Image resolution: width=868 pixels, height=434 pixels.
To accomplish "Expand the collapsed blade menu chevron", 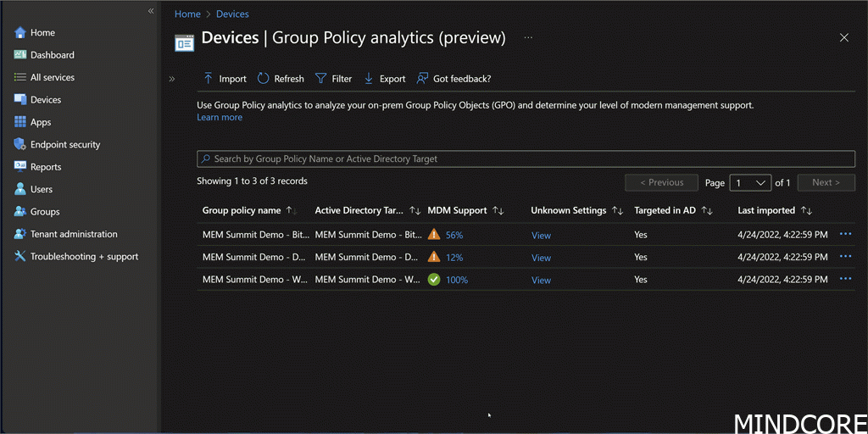I will [x=172, y=79].
